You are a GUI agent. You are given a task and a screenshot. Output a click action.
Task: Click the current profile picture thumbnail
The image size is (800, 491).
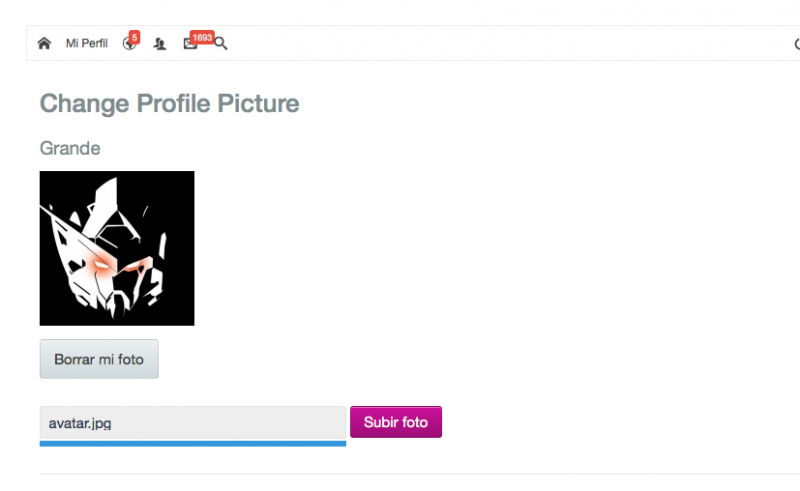(x=117, y=248)
